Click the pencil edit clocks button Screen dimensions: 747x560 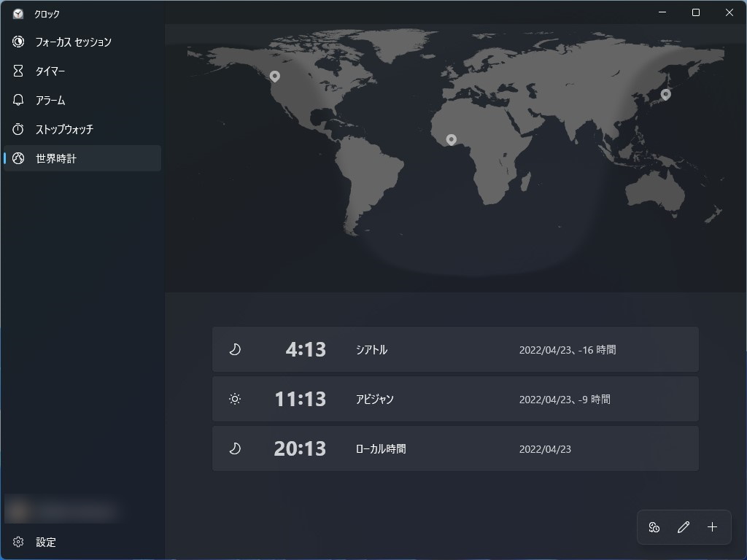[683, 527]
